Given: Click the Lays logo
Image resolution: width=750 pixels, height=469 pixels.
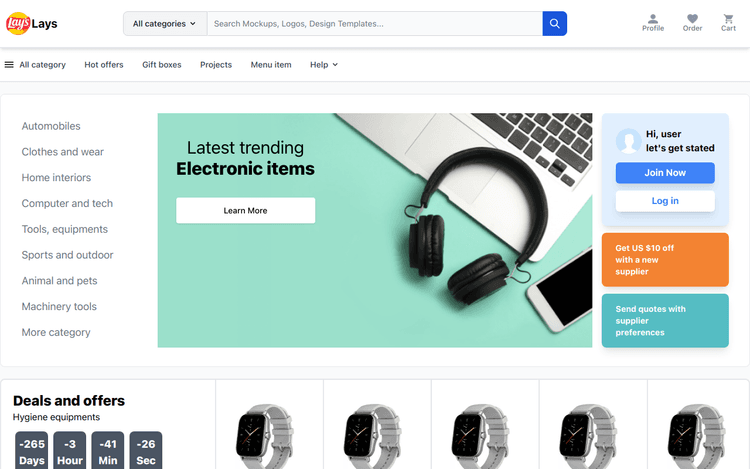Looking at the screenshot, I should [32, 23].
